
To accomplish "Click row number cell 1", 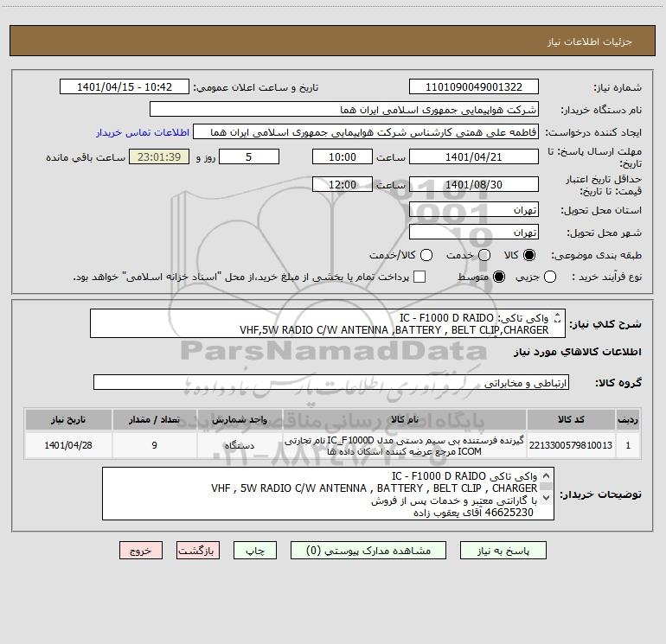I will [628, 445].
